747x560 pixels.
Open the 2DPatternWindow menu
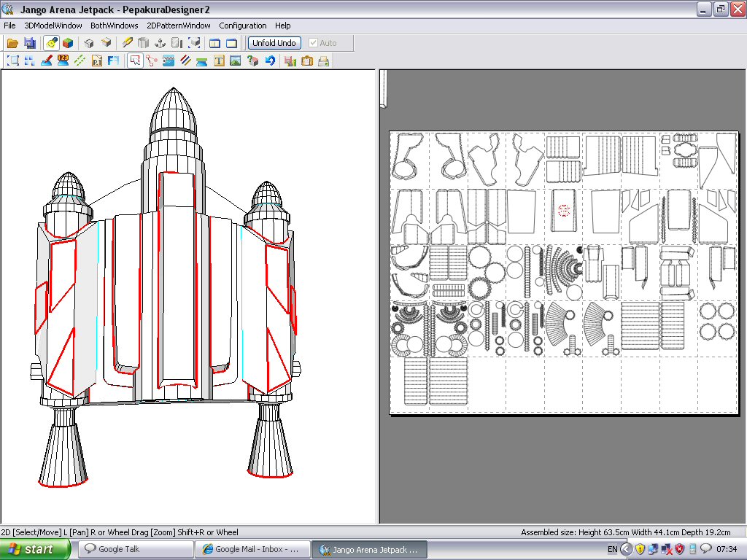click(x=179, y=26)
